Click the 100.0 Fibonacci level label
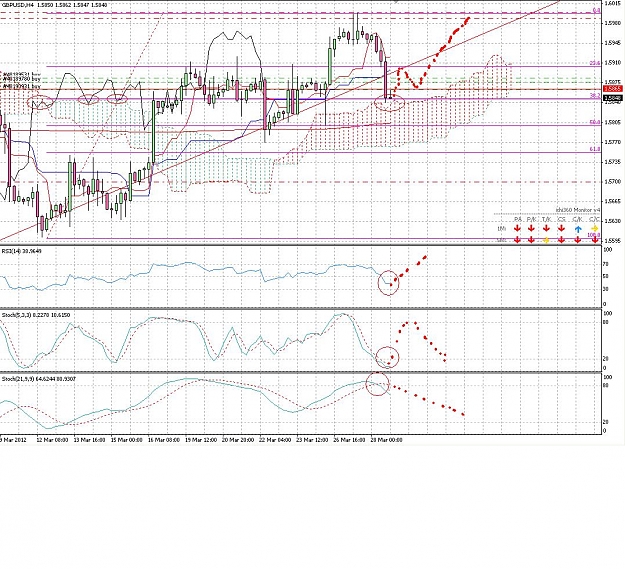Viewport: 625px width, 569px height. (594, 235)
